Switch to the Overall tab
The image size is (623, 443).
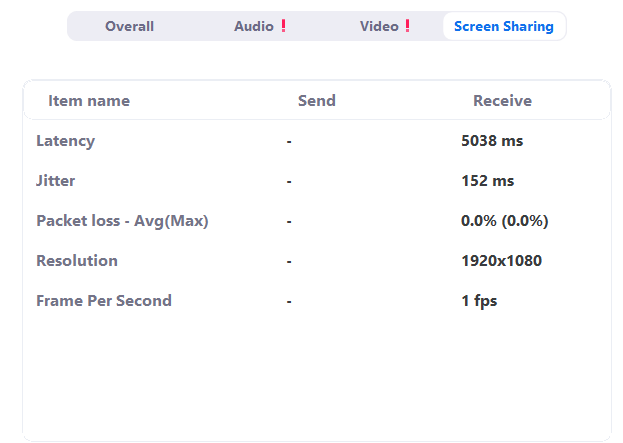(x=129, y=26)
